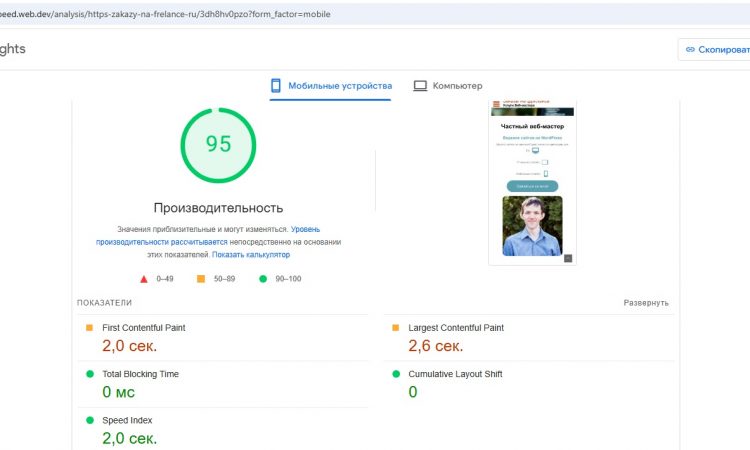Click the orange marker next to Largest Contentful Paint

(x=396, y=328)
